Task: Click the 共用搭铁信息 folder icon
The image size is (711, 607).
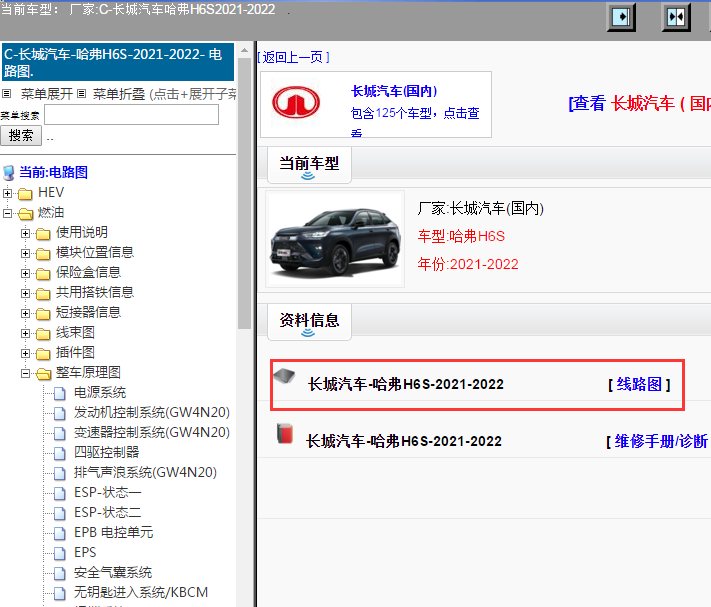Action: click(x=43, y=293)
